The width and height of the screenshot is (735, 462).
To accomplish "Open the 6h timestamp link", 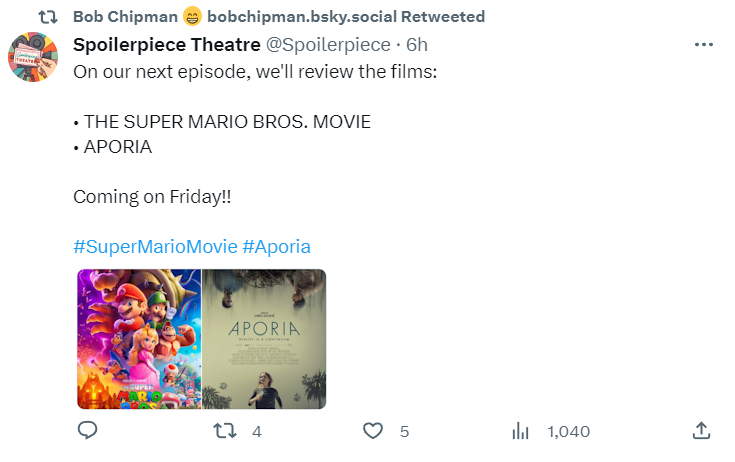I will click(417, 45).
